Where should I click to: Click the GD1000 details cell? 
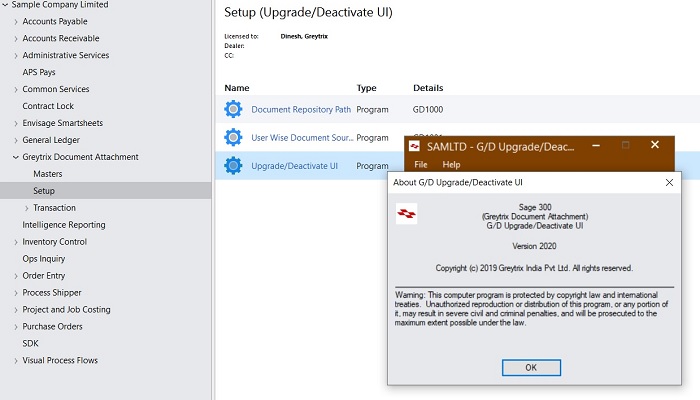tap(428, 109)
